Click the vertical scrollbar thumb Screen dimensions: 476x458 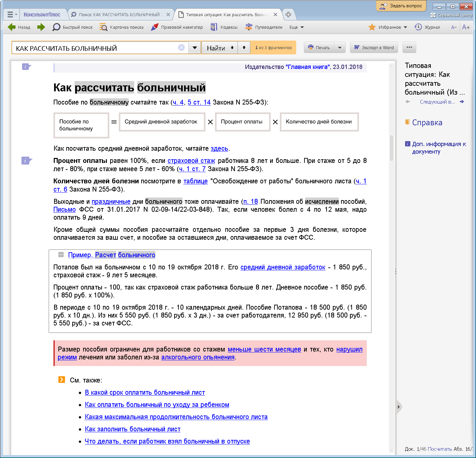click(x=392, y=148)
